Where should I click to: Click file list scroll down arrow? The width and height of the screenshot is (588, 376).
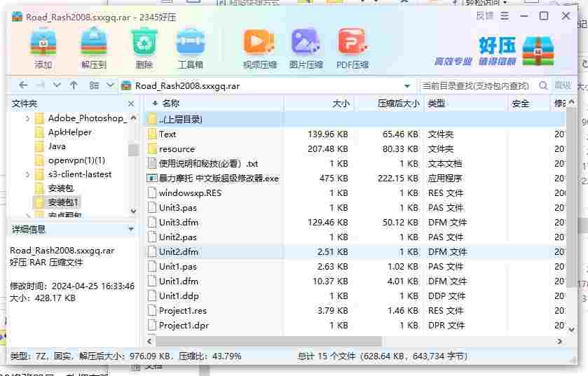point(571,330)
